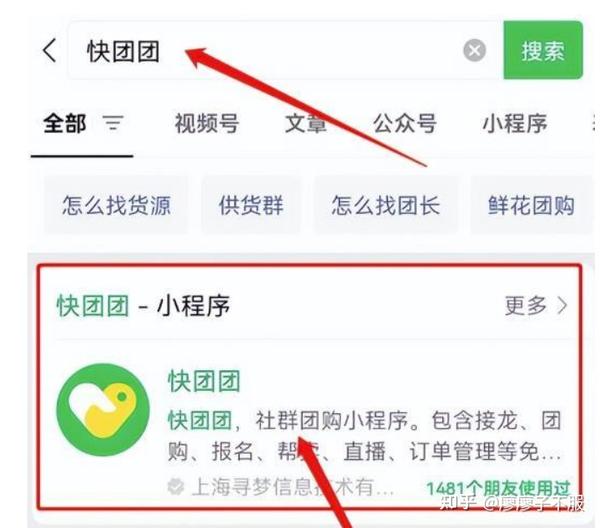Clear the search text with X icon
This screenshot has height=528, width=600.
[474, 50]
